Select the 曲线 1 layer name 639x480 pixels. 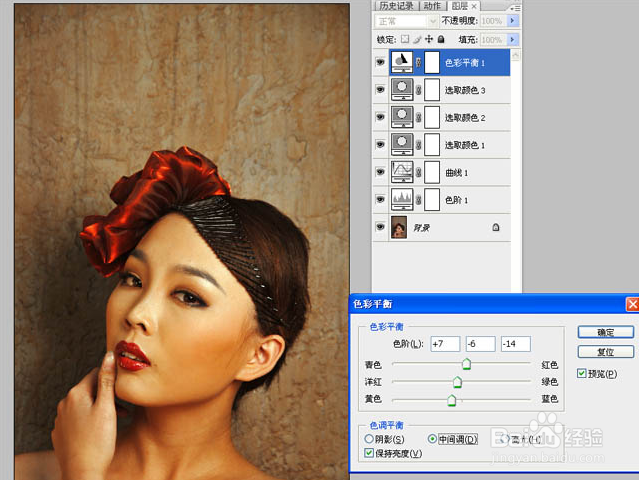[x=456, y=172]
